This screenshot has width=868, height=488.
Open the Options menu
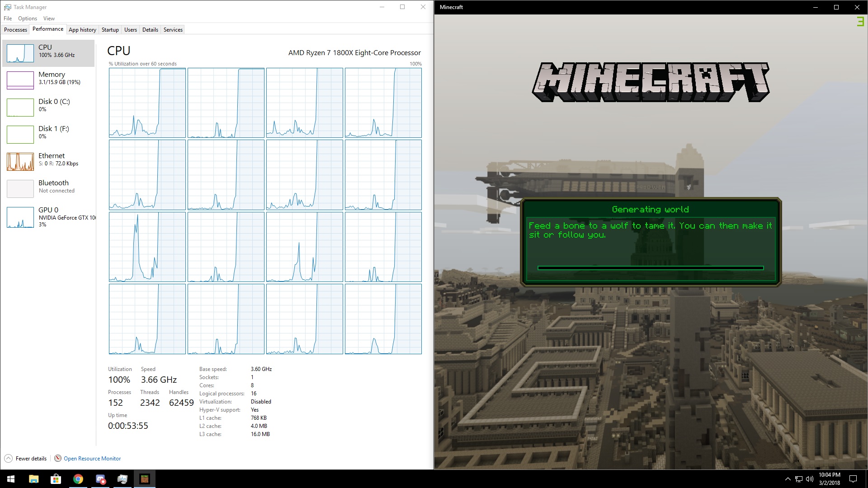pyautogui.click(x=28, y=19)
